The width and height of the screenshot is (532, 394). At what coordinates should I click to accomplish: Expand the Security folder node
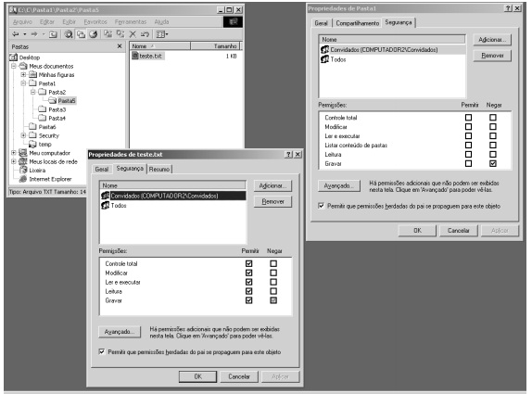[23, 135]
